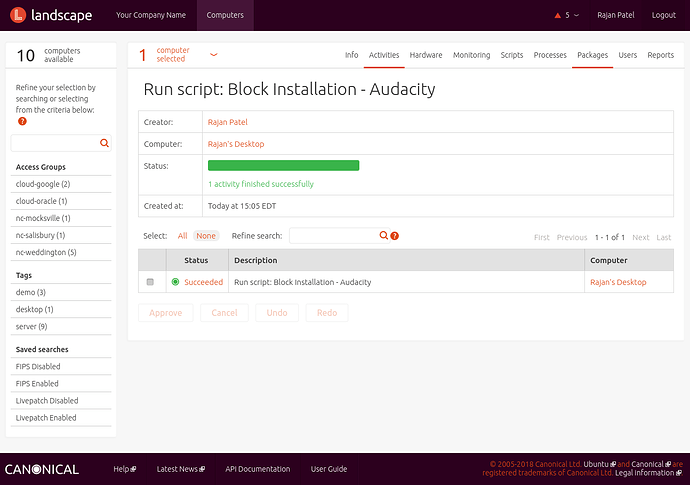The height and width of the screenshot is (485, 690).
Task: Go to the Monitoring tab
Action: [471, 55]
